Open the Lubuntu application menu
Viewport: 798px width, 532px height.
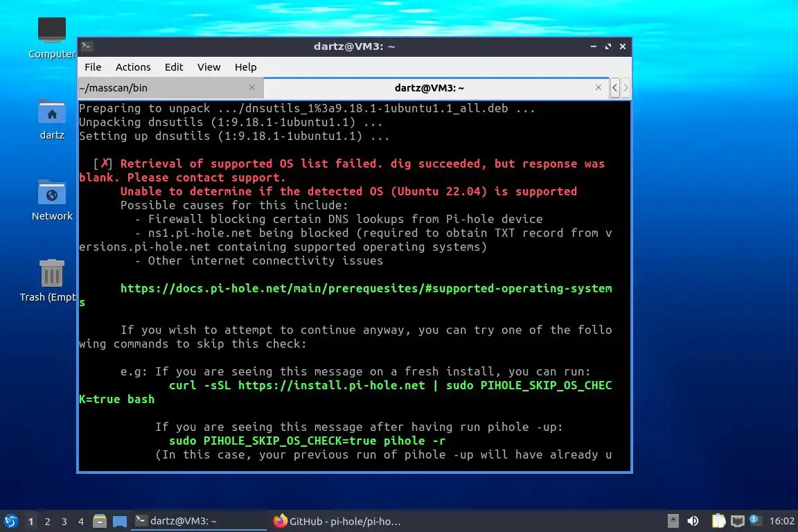pyautogui.click(x=10, y=522)
